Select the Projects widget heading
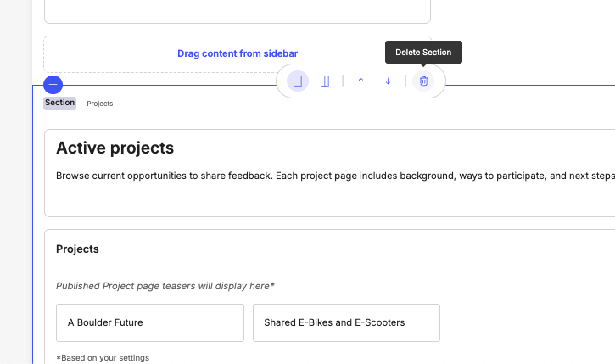 (x=77, y=249)
